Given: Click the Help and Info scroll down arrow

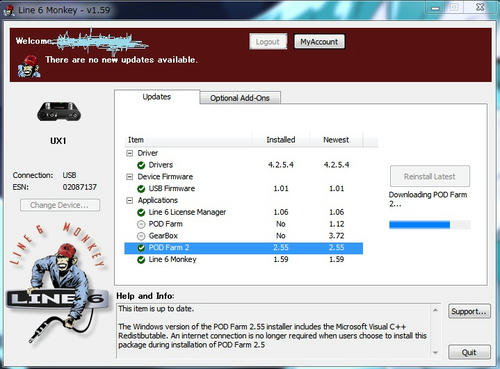Looking at the screenshot, I should 435,352.
